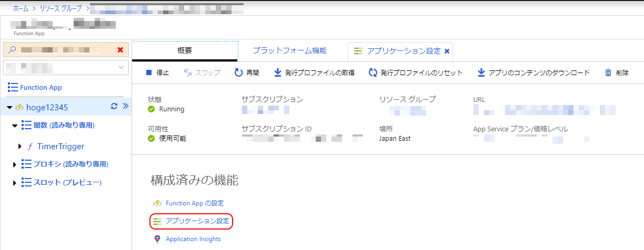Click the search magnifier icon
Image resolution: width=644 pixels, height=250 pixels.
12,50
